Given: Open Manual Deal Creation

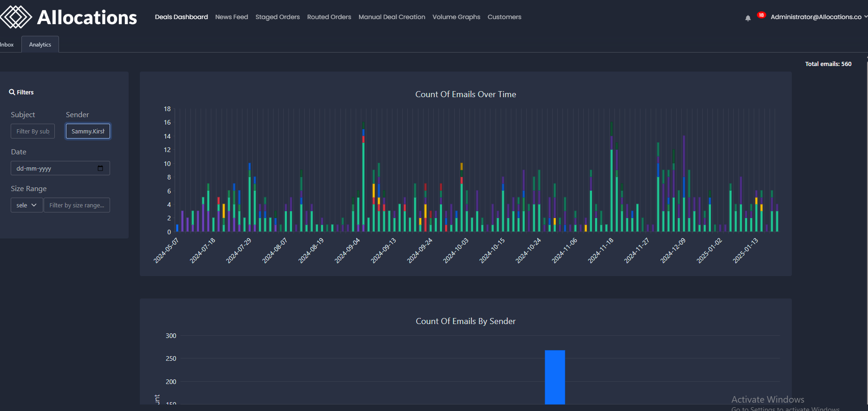Looking at the screenshot, I should [392, 17].
